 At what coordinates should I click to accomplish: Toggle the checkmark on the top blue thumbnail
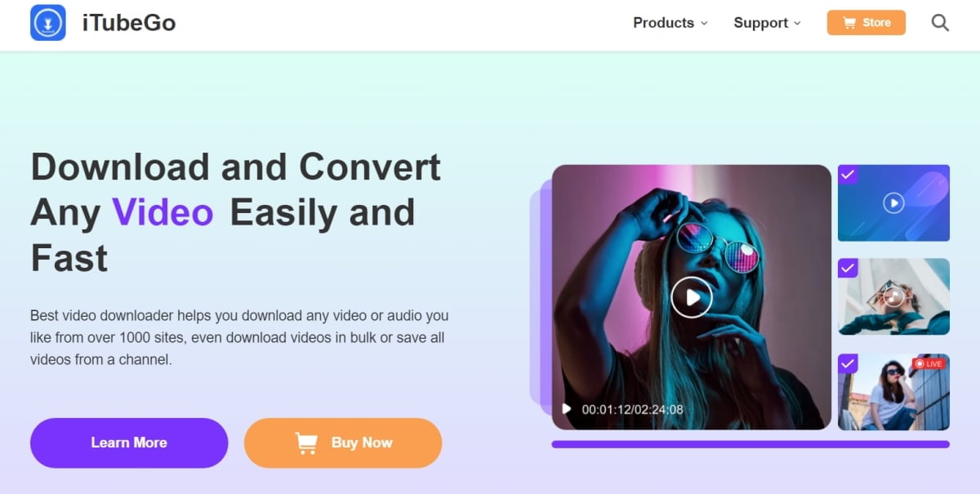point(848,175)
